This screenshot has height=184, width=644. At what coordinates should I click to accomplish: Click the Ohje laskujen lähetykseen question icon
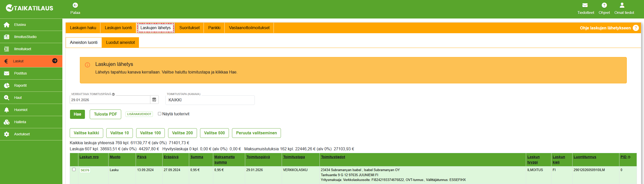[636, 28]
